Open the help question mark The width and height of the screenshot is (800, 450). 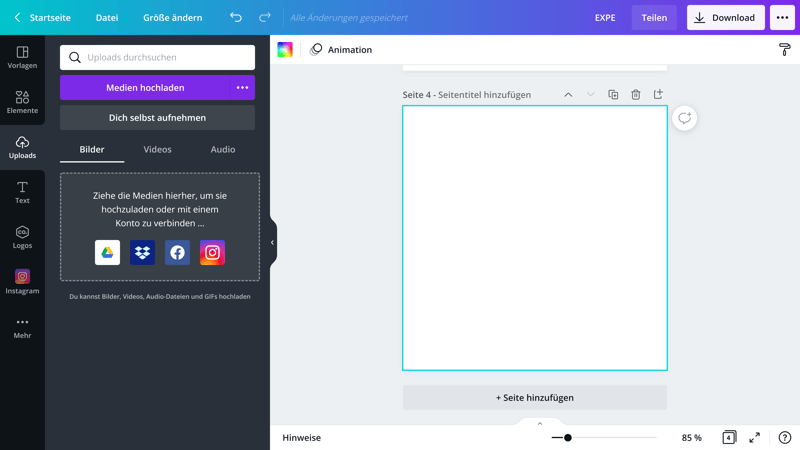[x=785, y=438]
